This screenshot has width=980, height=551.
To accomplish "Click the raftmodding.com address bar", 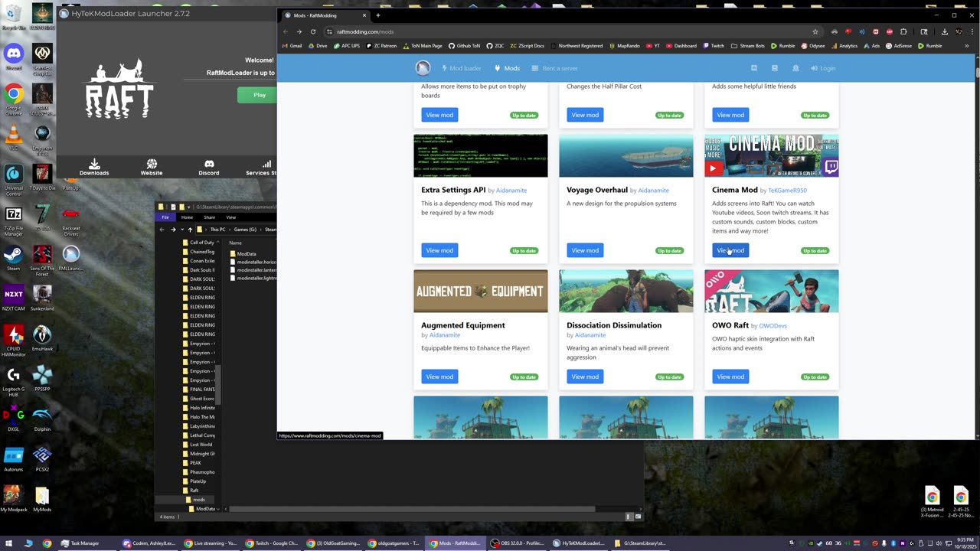I will tap(567, 31).
